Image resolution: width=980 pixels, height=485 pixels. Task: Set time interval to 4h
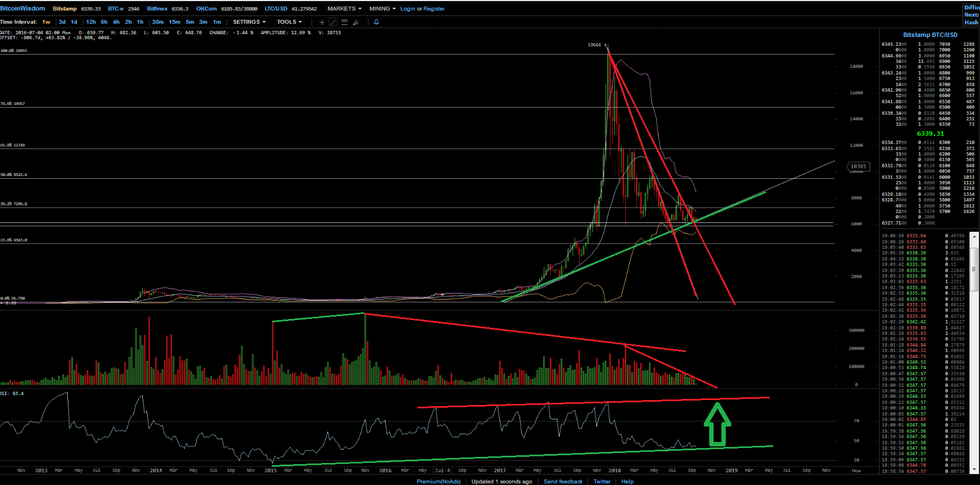pyautogui.click(x=116, y=22)
